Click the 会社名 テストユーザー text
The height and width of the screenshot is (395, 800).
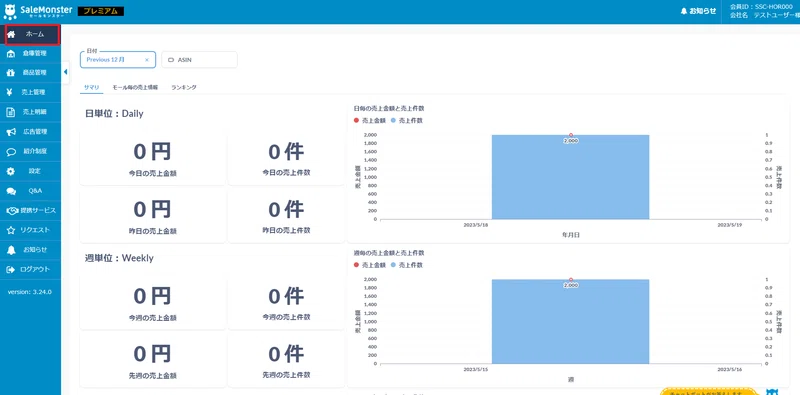click(765, 16)
